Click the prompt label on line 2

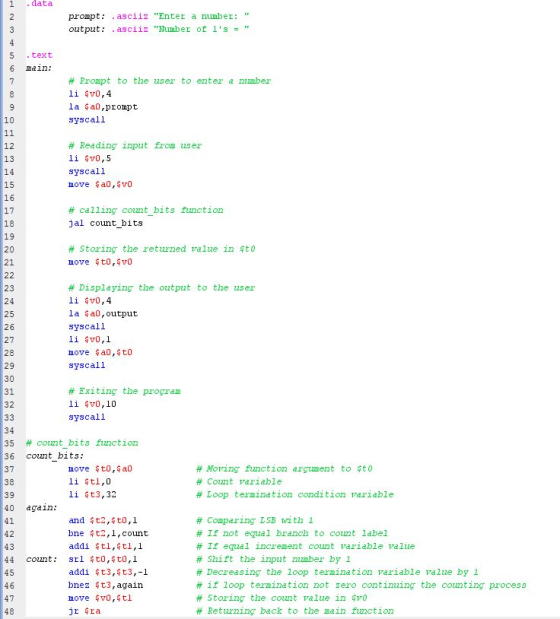87,16
